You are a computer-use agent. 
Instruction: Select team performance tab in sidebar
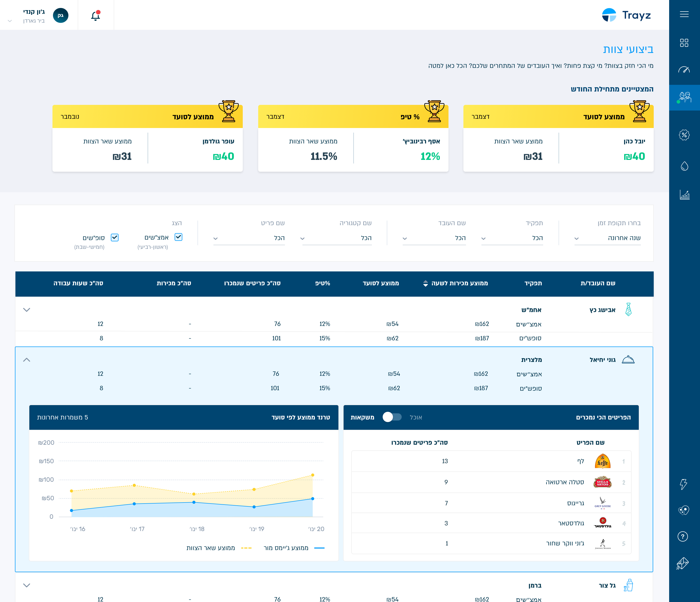[685, 98]
